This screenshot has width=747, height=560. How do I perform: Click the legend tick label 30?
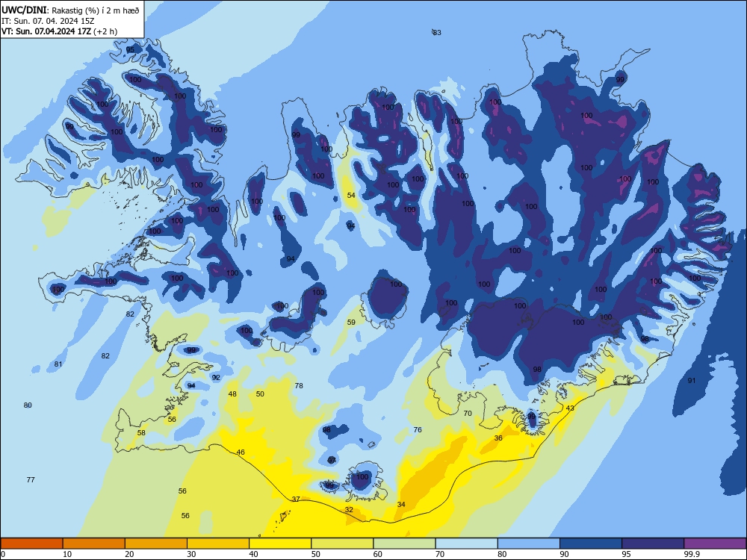191,554
